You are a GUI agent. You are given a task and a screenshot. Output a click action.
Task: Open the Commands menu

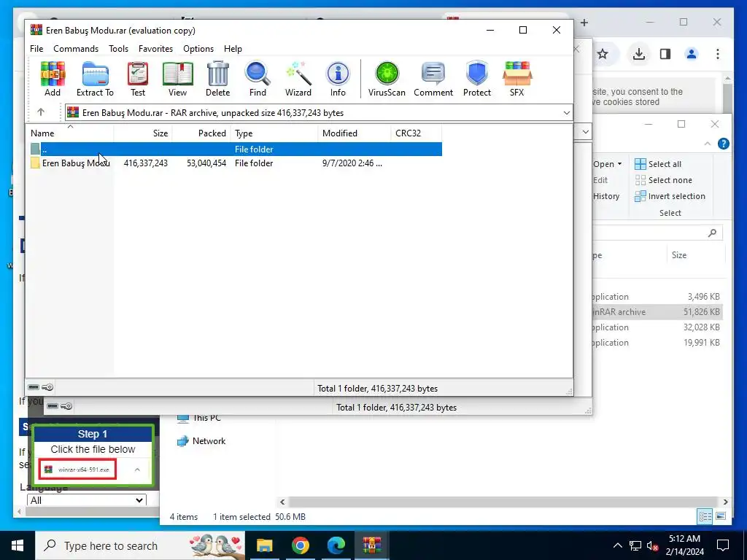coord(76,49)
